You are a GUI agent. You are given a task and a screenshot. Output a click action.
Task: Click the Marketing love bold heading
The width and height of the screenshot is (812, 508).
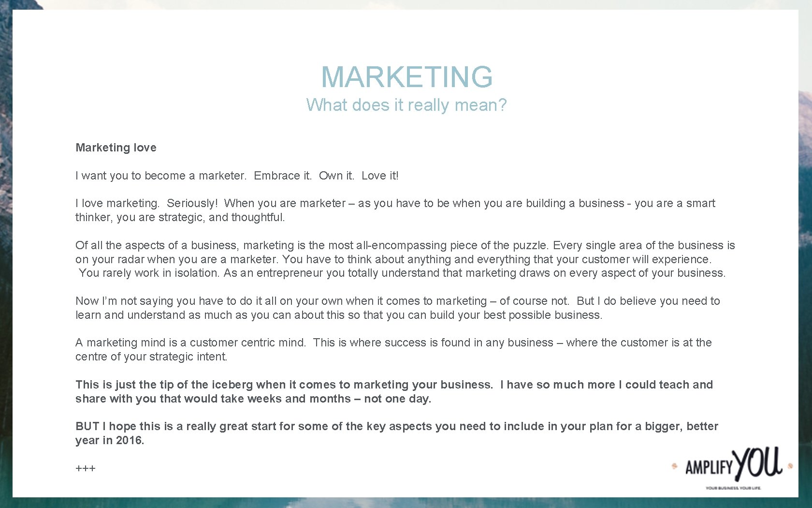tap(116, 148)
